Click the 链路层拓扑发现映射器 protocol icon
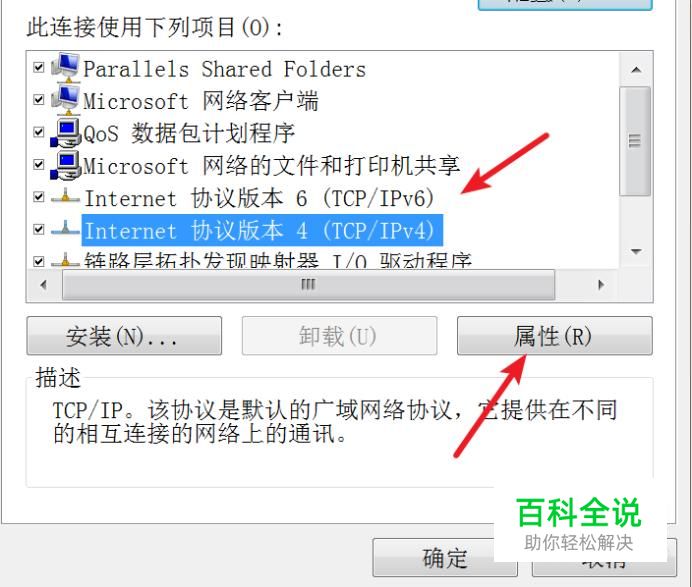The height and width of the screenshot is (587, 692). point(65,260)
